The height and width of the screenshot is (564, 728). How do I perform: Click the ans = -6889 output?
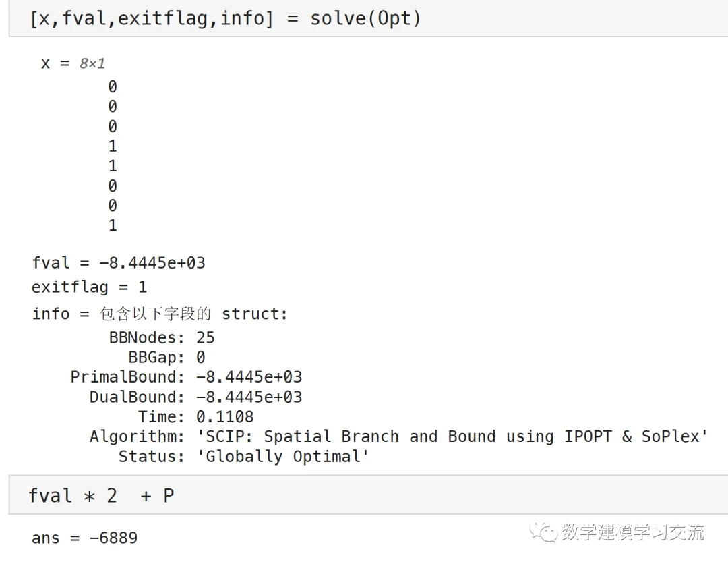(84, 538)
